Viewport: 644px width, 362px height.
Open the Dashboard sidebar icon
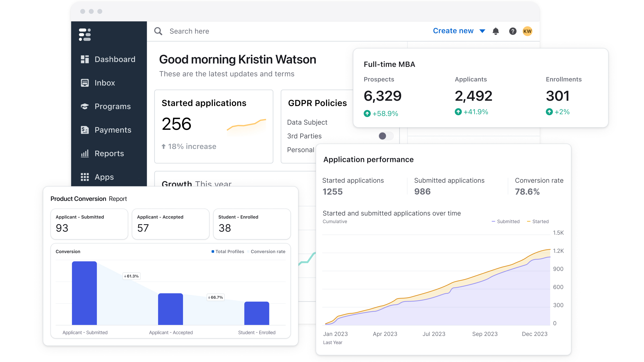[85, 59]
